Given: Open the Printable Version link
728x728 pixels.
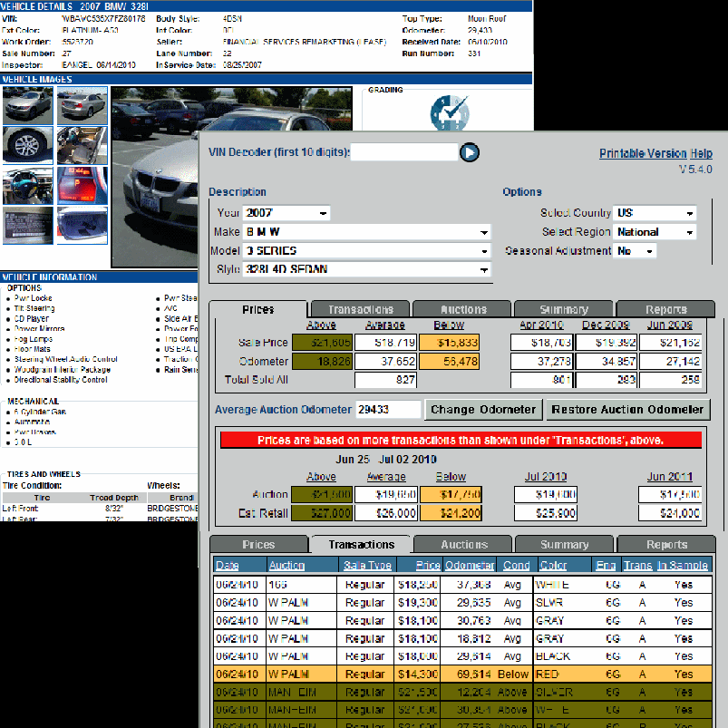Looking at the screenshot, I should [643, 153].
